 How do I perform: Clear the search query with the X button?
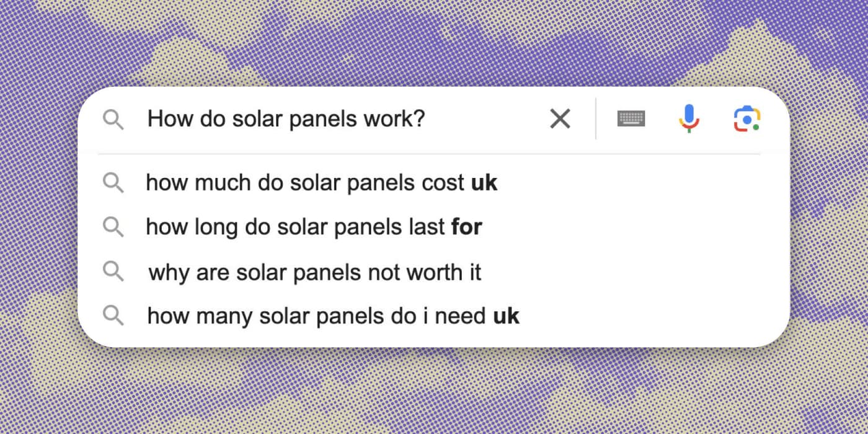pos(560,118)
